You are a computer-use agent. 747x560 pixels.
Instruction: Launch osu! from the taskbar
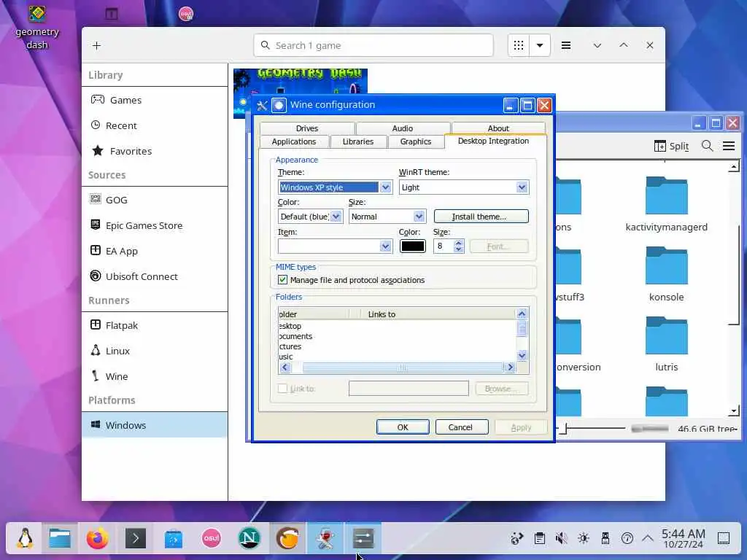coord(211,539)
